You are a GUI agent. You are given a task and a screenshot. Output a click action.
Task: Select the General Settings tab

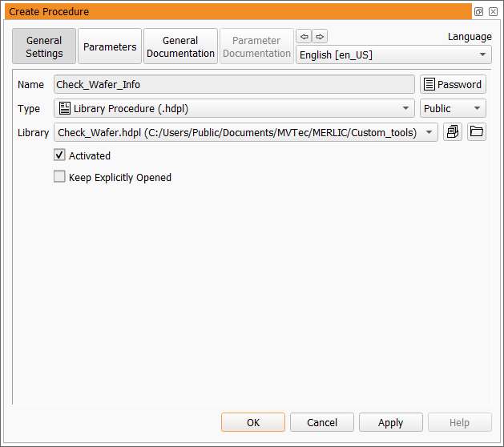(44, 47)
